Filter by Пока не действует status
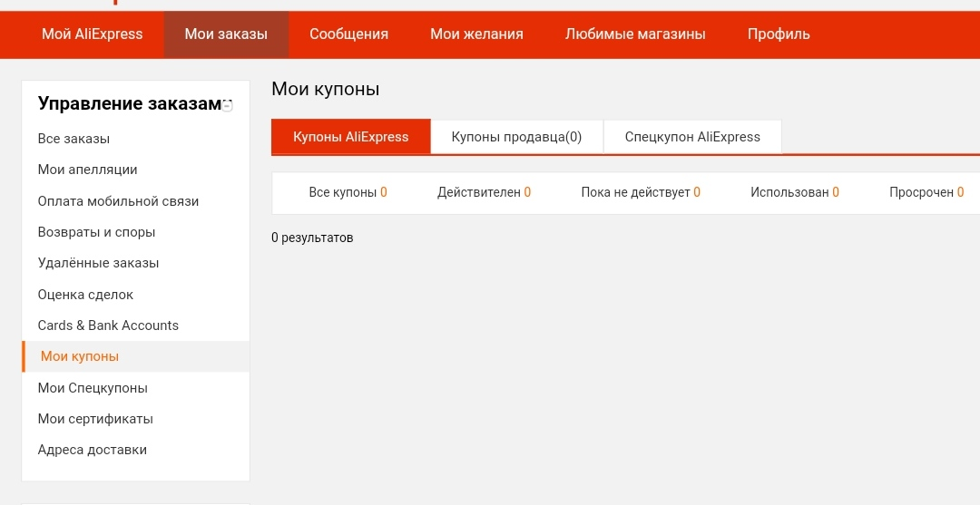Screen dimensions: 980x505 tap(641, 192)
